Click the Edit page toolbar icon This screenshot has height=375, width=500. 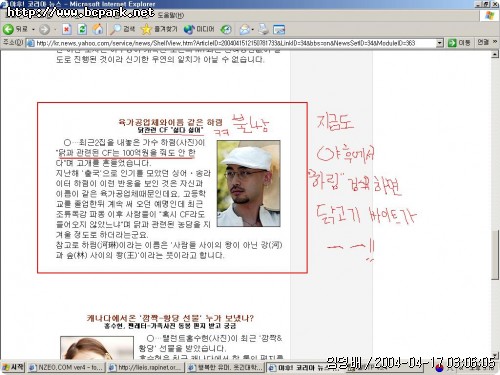pyautogui.click(x=279, y=30)
